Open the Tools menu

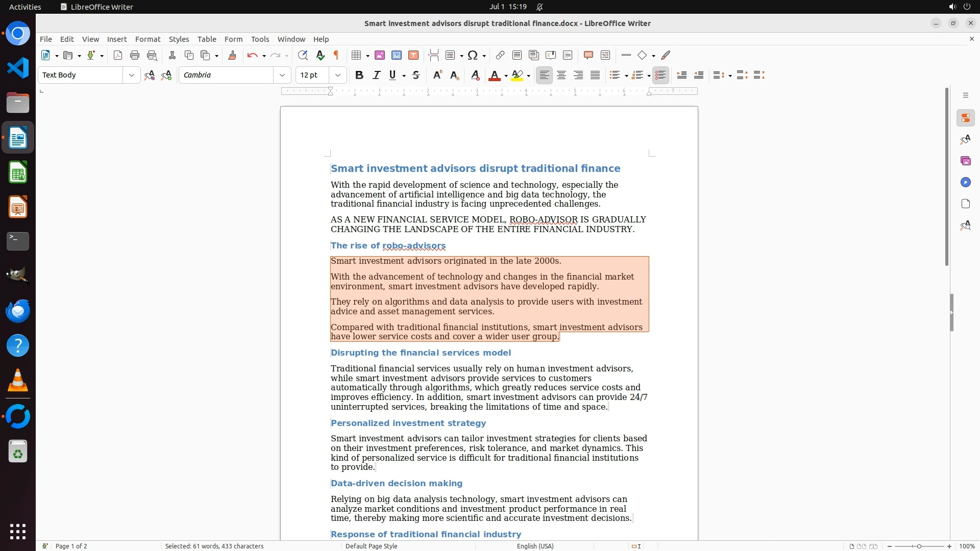(x=260, y=39)
